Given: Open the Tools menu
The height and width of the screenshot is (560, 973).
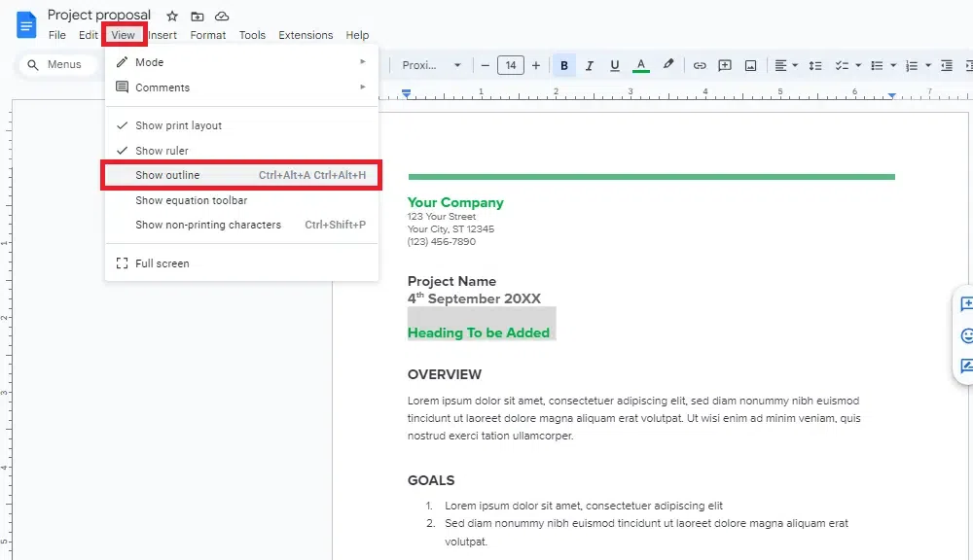Looking at the screenshot, I should pos(252,35).
